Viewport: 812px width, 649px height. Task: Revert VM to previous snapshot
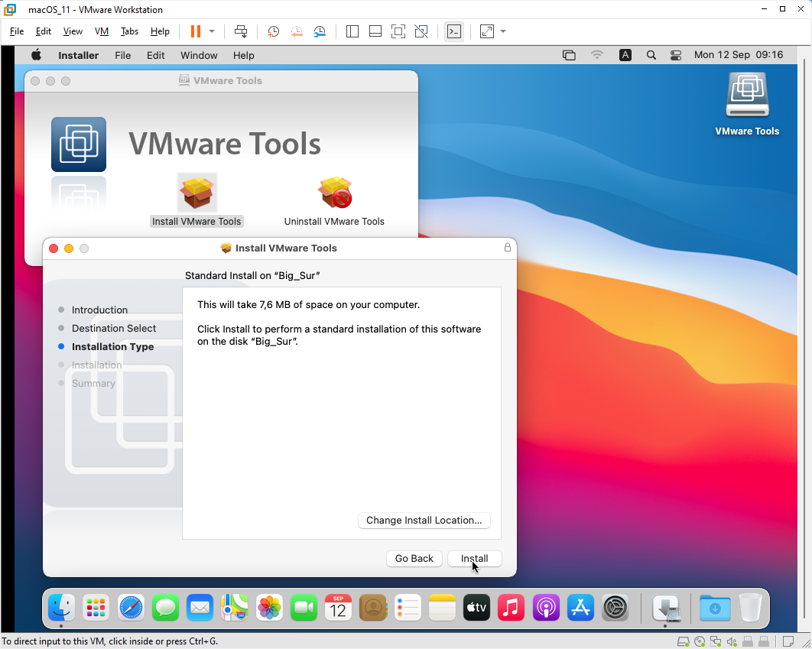click(x=296, y=31)
